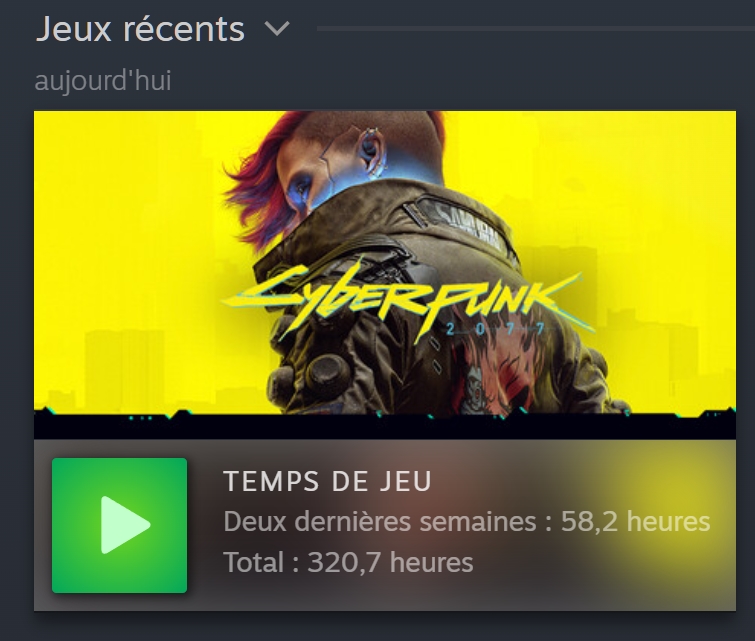Click Deux dernières semaines playtime line

point(467,522)
